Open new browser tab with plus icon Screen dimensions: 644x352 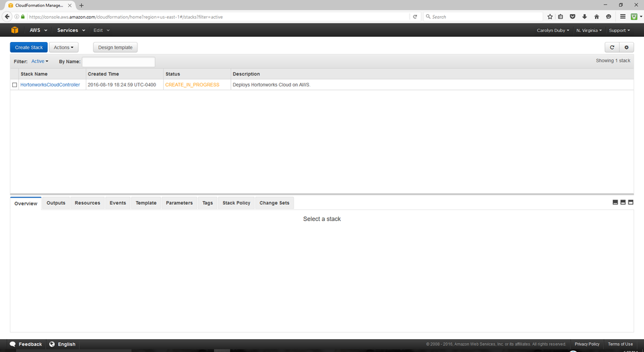(x=81, y=5)
